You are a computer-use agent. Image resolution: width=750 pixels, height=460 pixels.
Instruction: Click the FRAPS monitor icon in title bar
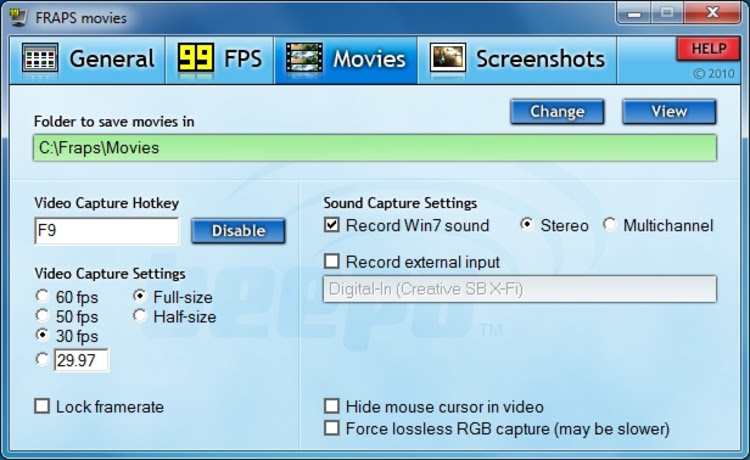[x=18, y=17]
